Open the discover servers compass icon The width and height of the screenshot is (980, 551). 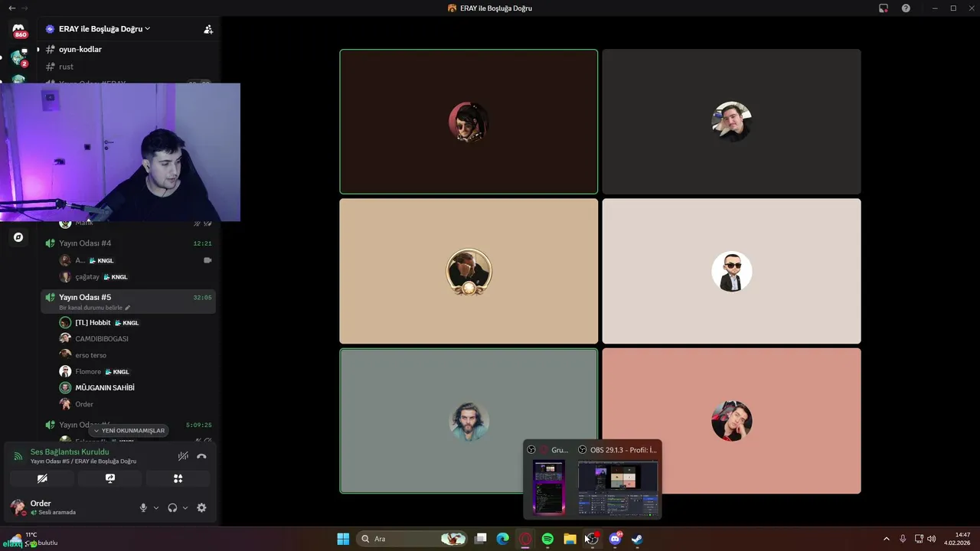(18, 237)
